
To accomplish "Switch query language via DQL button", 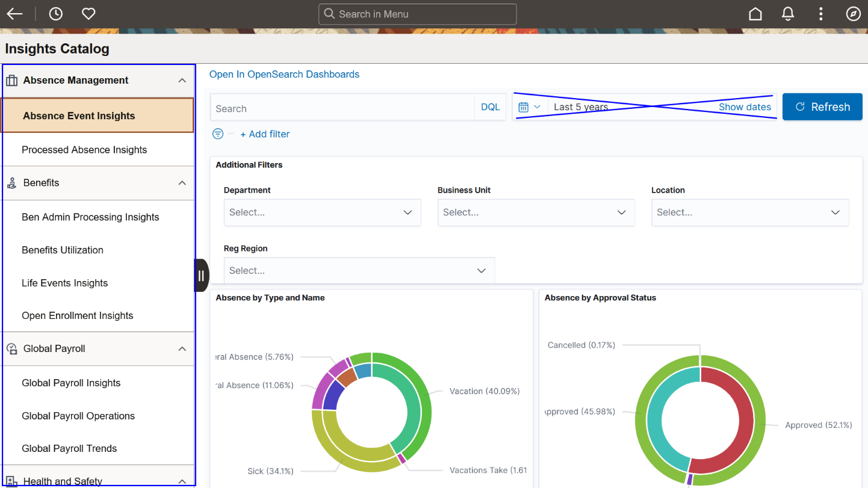I will tap(491, 107).
